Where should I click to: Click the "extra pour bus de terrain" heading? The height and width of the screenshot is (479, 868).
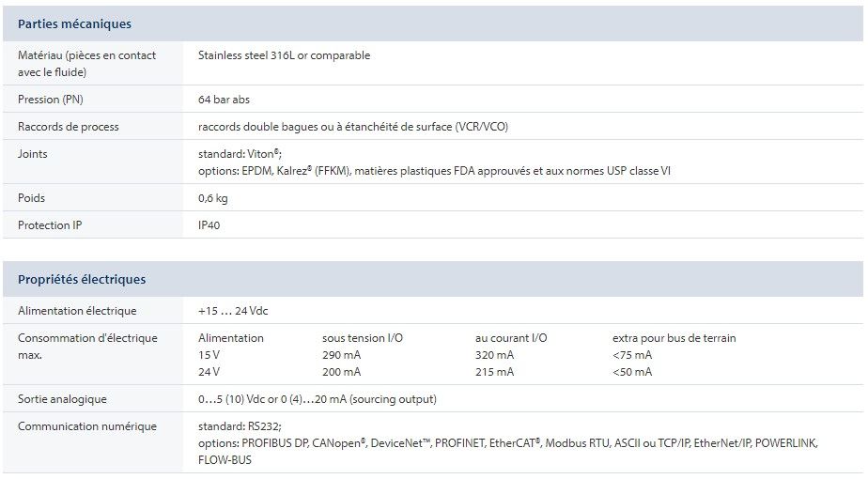674,338
